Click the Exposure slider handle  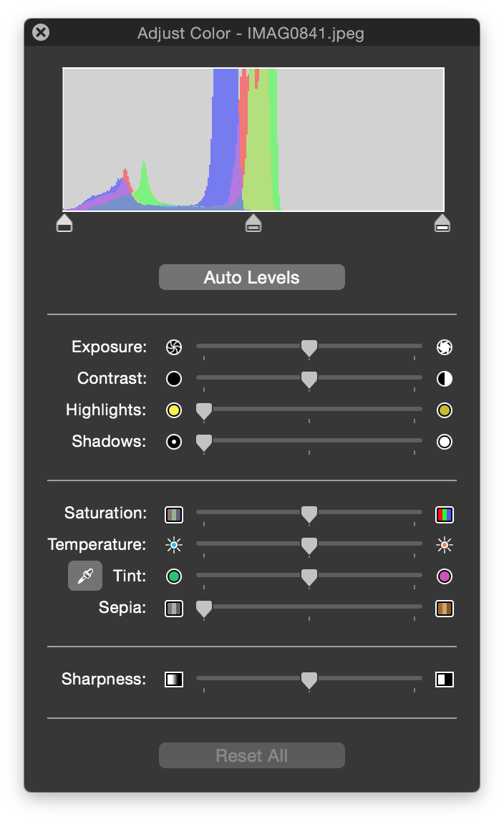pyautogui.click(x=309, y=347)
